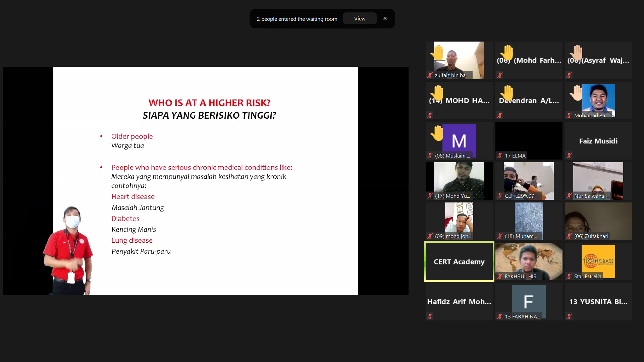Click muted mic icon for Faiz Musidi
The width and height of the screenshot is (644, 362).
(569, 156)
